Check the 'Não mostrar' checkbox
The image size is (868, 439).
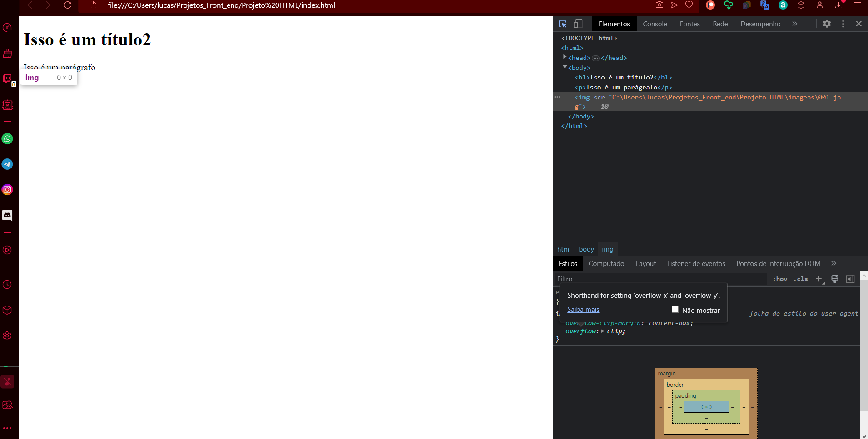(x=675, y=310)
